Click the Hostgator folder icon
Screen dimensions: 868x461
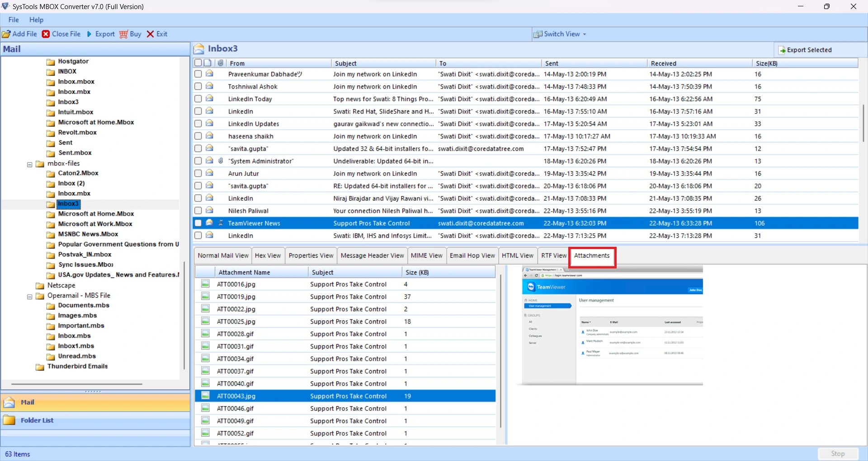click(x=51, y=61)
